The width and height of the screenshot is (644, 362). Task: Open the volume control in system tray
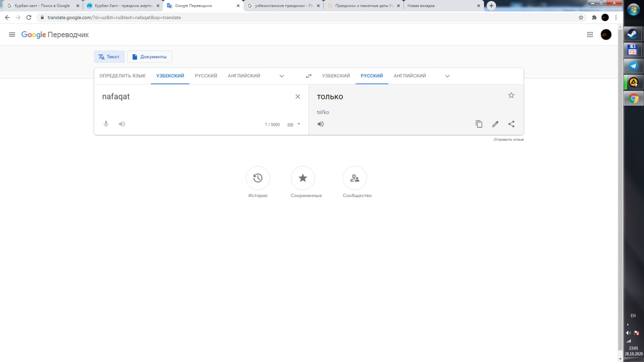tap(628, 333)
